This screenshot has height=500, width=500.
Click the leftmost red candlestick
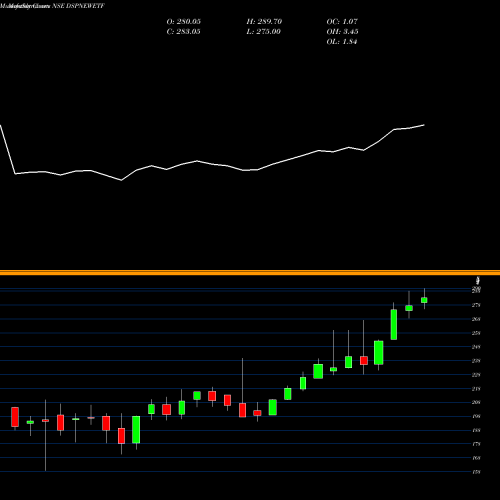pos(15,417)
